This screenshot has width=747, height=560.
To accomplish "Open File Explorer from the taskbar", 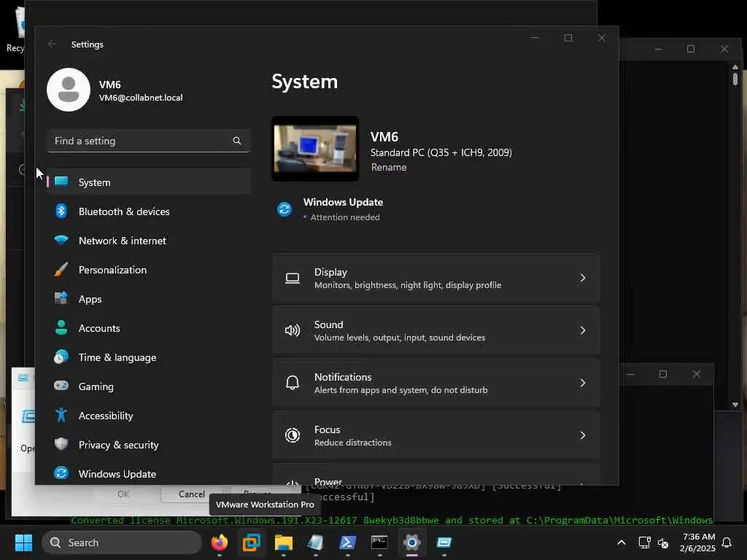I will pyautogui.click(x=284, y=542).
